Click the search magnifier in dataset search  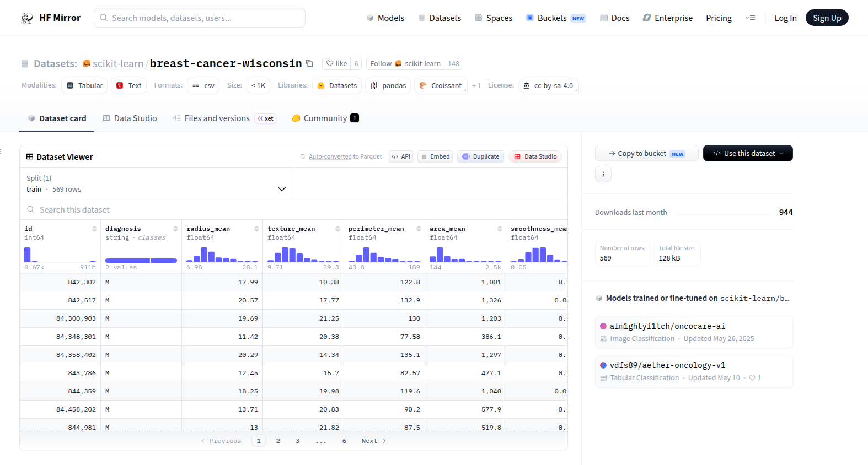(x=31, y=210)
